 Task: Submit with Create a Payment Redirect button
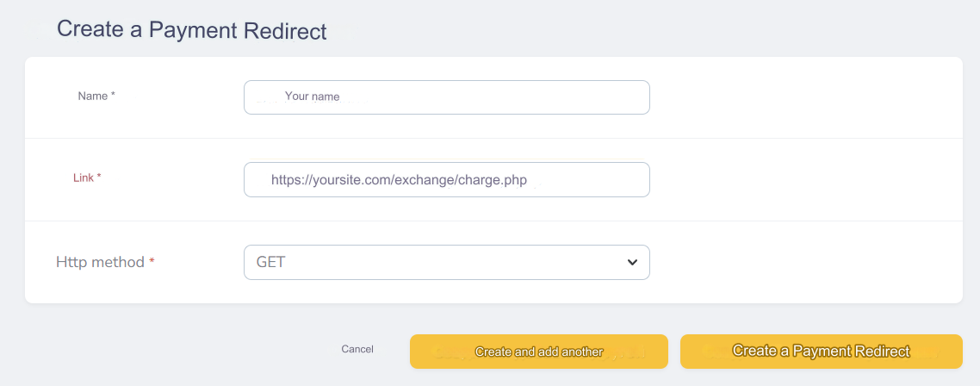point(821,352)
